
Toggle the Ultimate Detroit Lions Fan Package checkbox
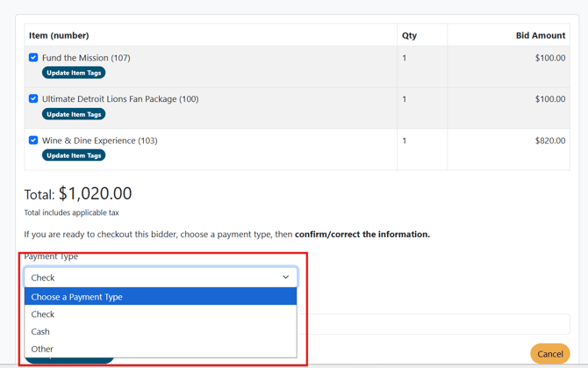pos(33,99)
